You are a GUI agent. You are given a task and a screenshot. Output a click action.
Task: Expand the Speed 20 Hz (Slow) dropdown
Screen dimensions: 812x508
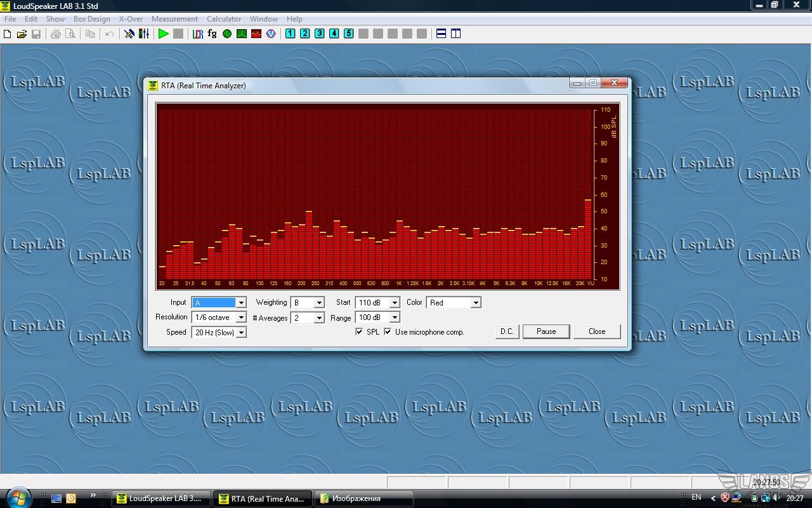pyautogui.click(x=241, y=333)
